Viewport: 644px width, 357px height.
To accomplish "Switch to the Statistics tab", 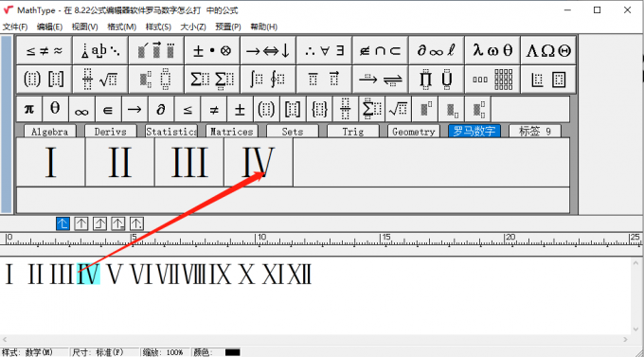I will coord(171,132).
